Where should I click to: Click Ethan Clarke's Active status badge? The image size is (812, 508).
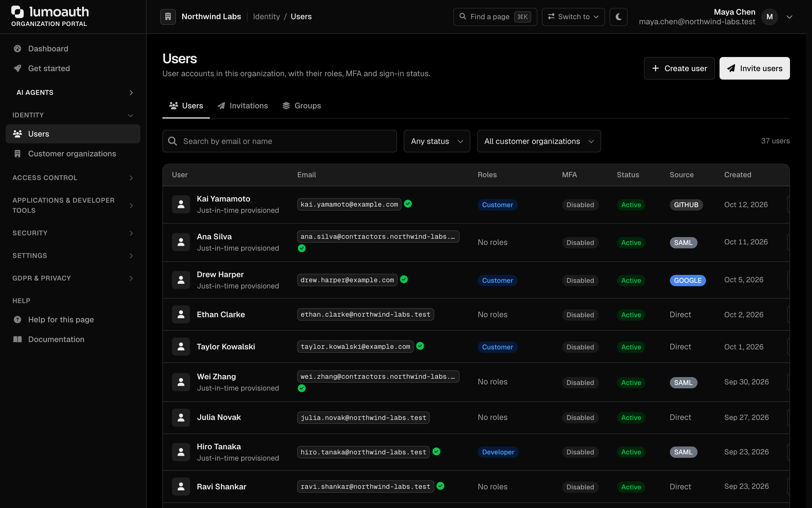tap(631, 315)
